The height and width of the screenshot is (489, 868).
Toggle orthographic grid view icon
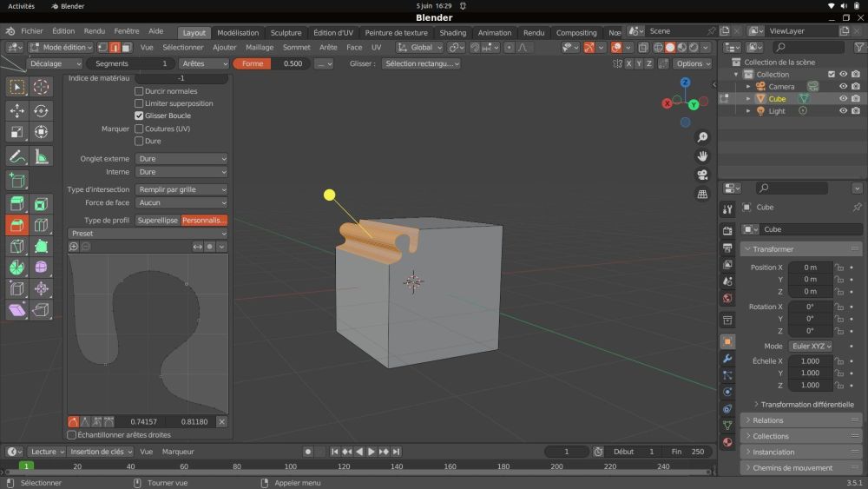tap(702, 195)
